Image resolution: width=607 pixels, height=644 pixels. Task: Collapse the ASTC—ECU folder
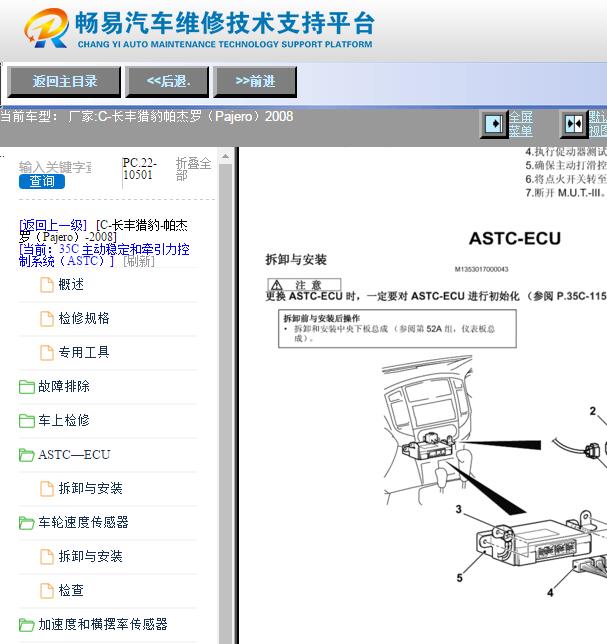74,455
